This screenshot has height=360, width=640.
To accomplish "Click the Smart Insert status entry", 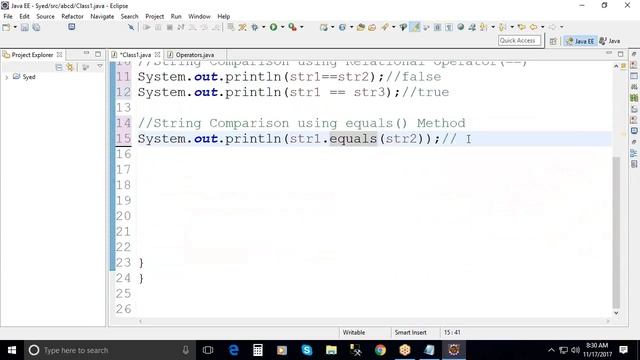I will click(410, 333).
